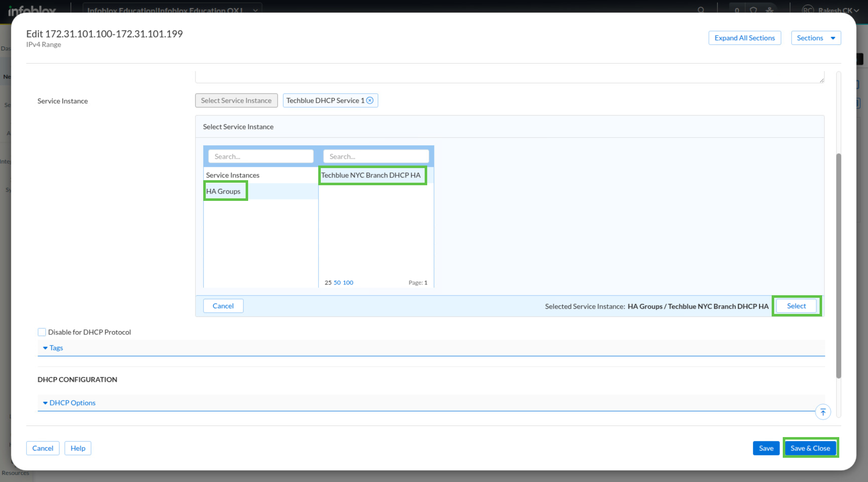The width and height of the screenshot is (868, 482).
Task: Cancel the service instance selection panel
Action: [x=223, y=306]
